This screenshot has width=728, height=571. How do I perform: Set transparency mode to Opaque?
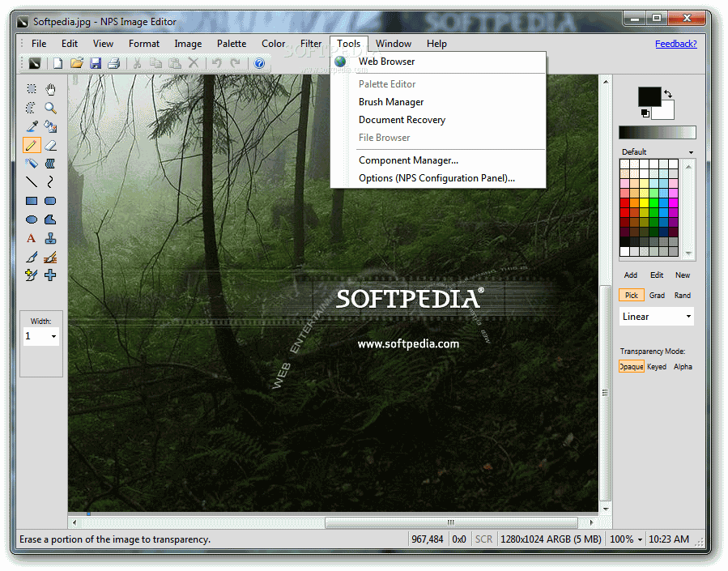[632, 367]
